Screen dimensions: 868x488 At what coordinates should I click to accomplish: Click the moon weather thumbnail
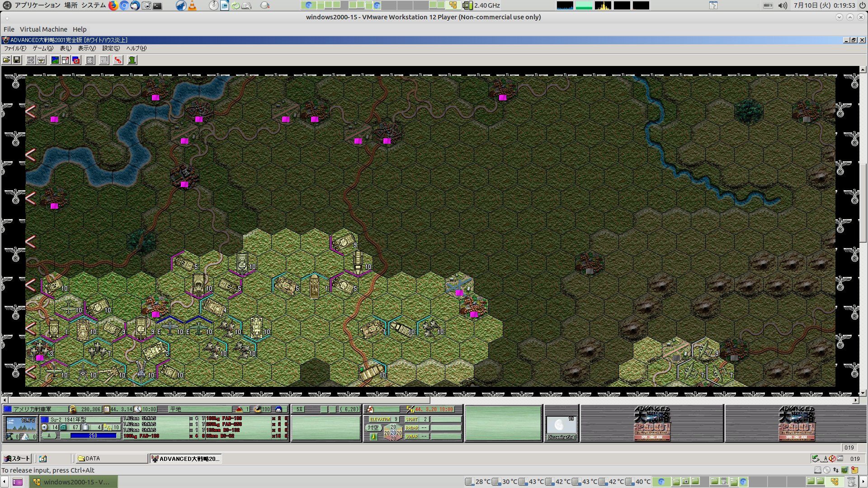click(561, 425)
